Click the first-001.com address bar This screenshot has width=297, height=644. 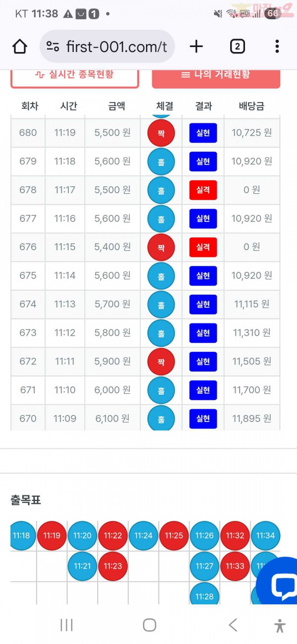107,47
